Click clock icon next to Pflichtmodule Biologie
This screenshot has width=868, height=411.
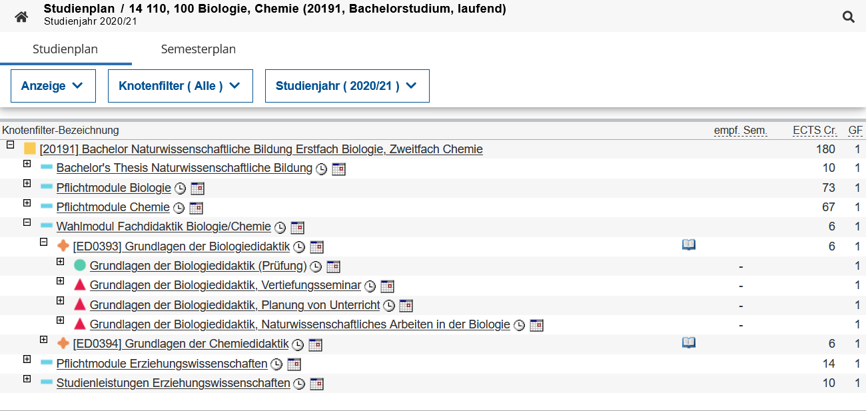click(180, 189)
